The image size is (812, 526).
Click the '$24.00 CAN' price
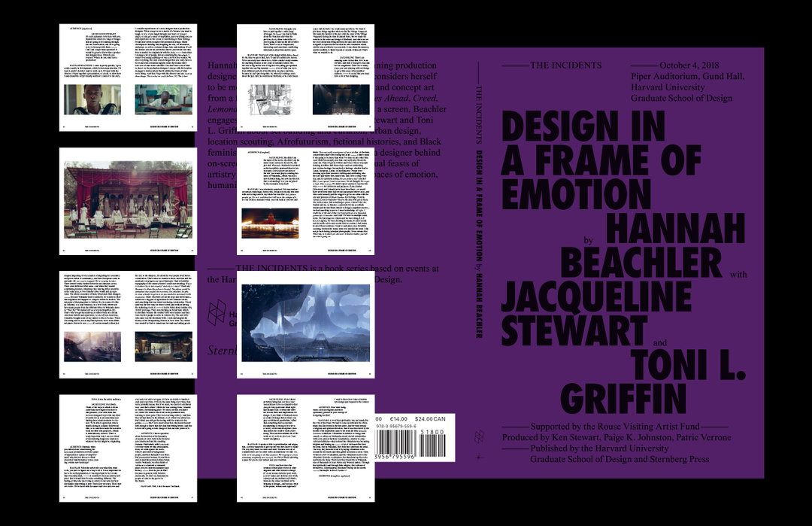click(x=430, y=418)
